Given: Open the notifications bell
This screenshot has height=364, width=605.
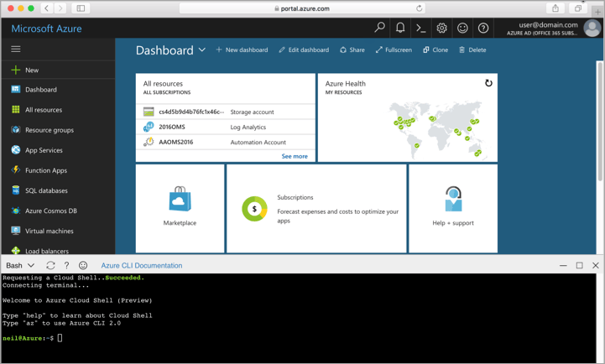Looking at the screenshot, I should pyautogui.click(x=400, y=28).
